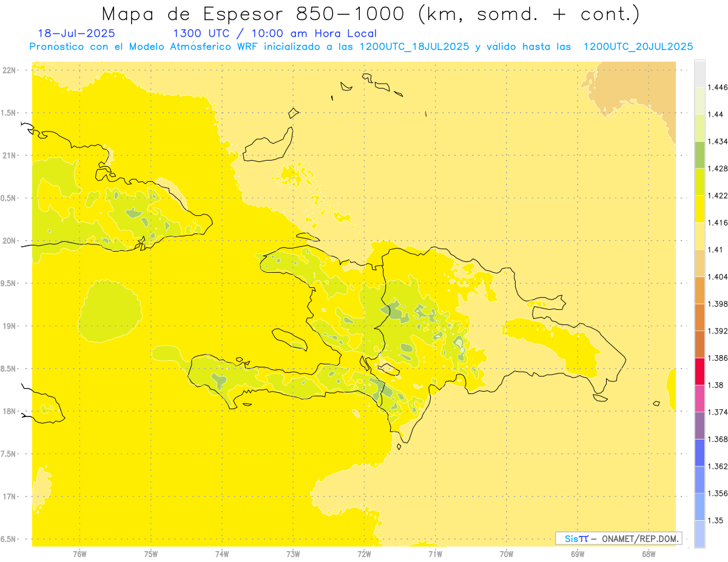The width and height of the screenshot is (728, 562).
Task: Click the colorbar label "1.404"
Action: tap(719, 276)
